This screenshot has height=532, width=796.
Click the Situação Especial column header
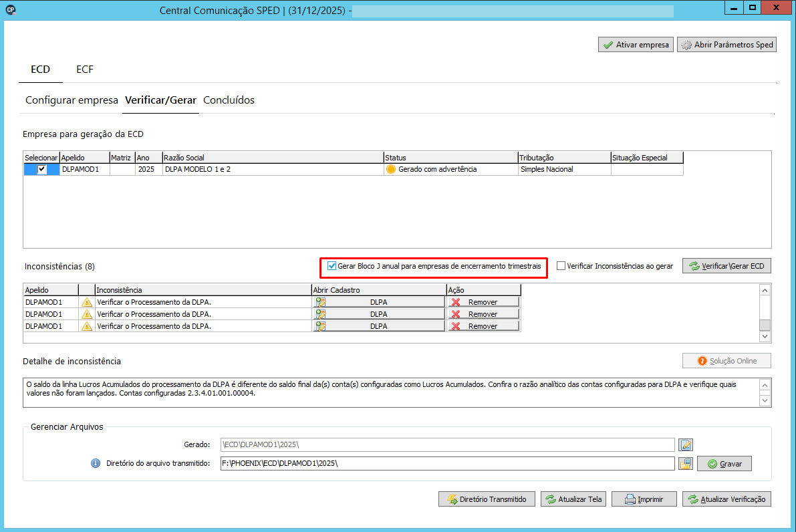tap(647, 157)
